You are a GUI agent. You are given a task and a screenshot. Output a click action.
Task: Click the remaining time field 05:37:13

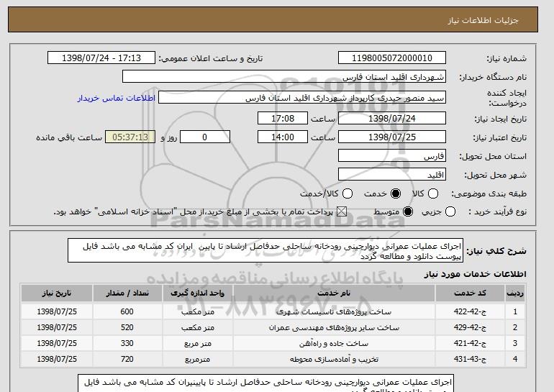point(130,137)
